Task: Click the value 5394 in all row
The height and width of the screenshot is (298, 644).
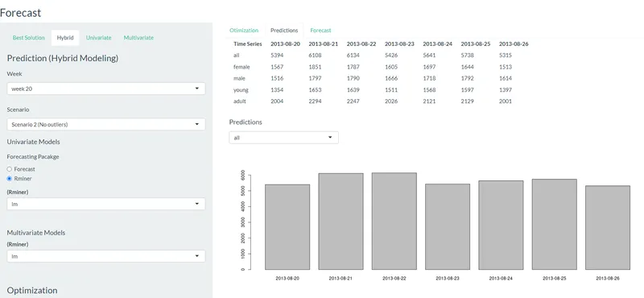Action: [277, 56]
